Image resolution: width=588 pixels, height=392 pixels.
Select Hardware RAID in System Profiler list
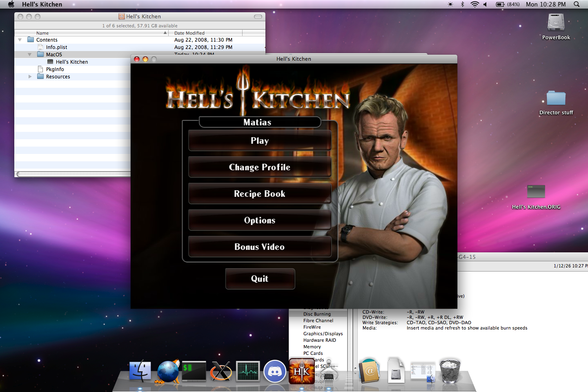coord(320,340)
